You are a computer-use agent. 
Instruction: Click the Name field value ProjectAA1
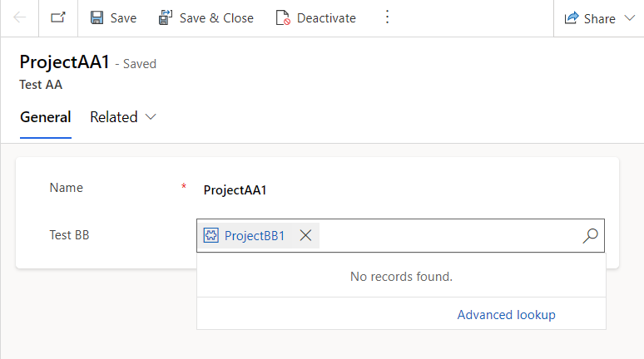coord(235,189)
